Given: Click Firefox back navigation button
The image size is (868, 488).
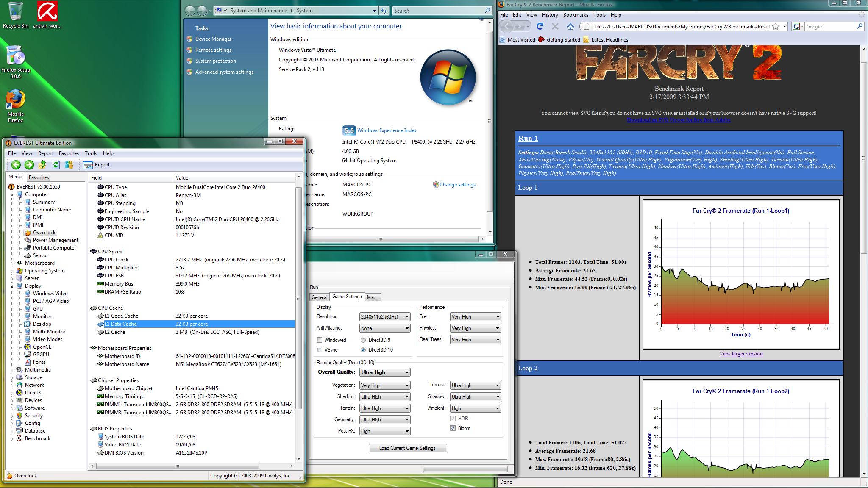Looking at the screenshot, I should 507,26.
